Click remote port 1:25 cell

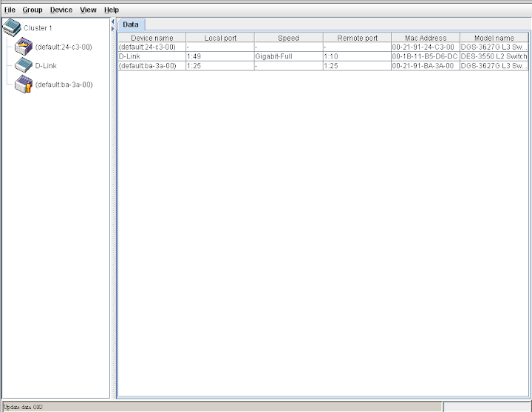pyautogui.click(x=358, y=66)
